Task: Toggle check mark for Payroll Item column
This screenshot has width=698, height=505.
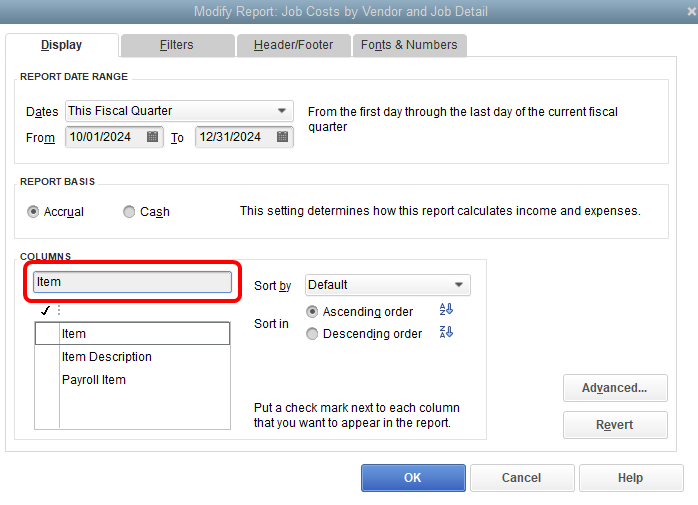Action: (47, 380)
